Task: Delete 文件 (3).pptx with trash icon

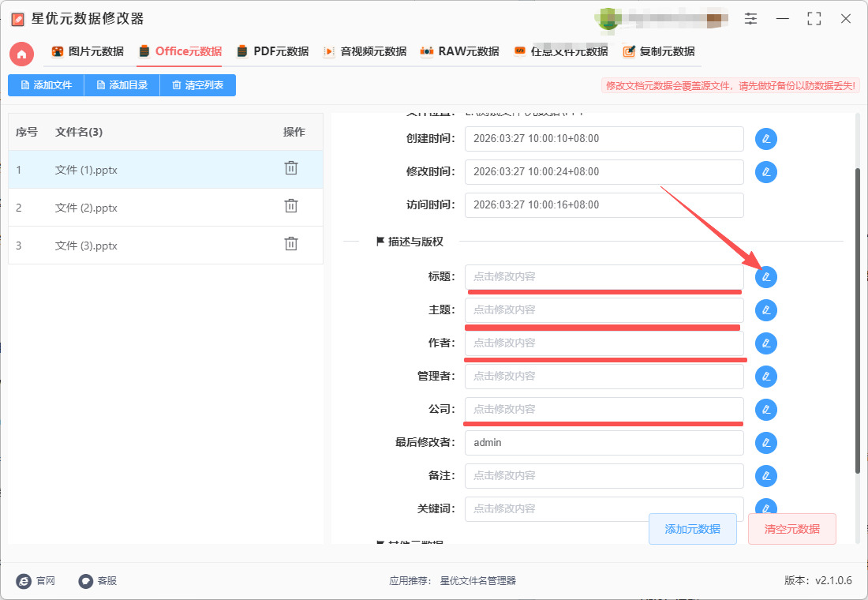Action: pyautogui.click(x=291, y=244)
